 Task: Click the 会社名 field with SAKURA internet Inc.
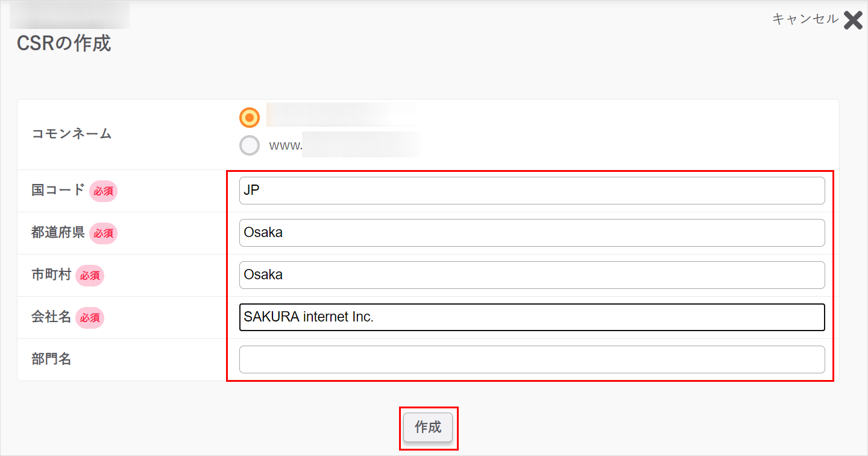coord(532,317)
